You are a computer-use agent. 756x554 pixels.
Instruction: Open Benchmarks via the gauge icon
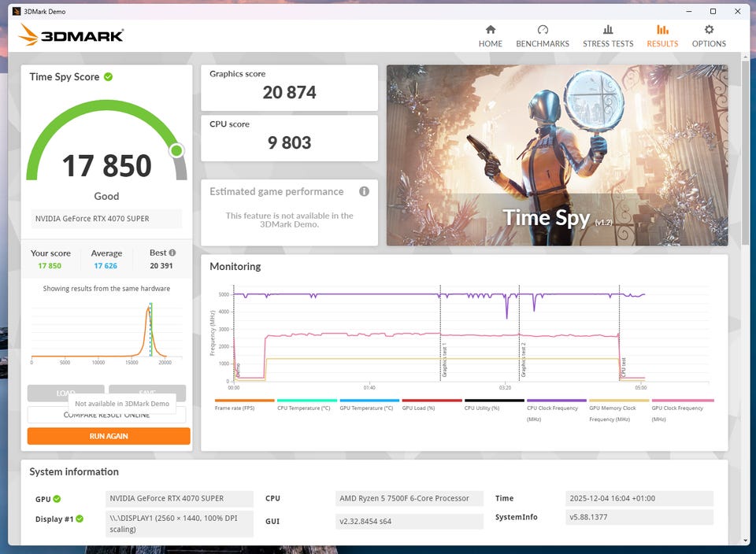(x=542, y=30)
